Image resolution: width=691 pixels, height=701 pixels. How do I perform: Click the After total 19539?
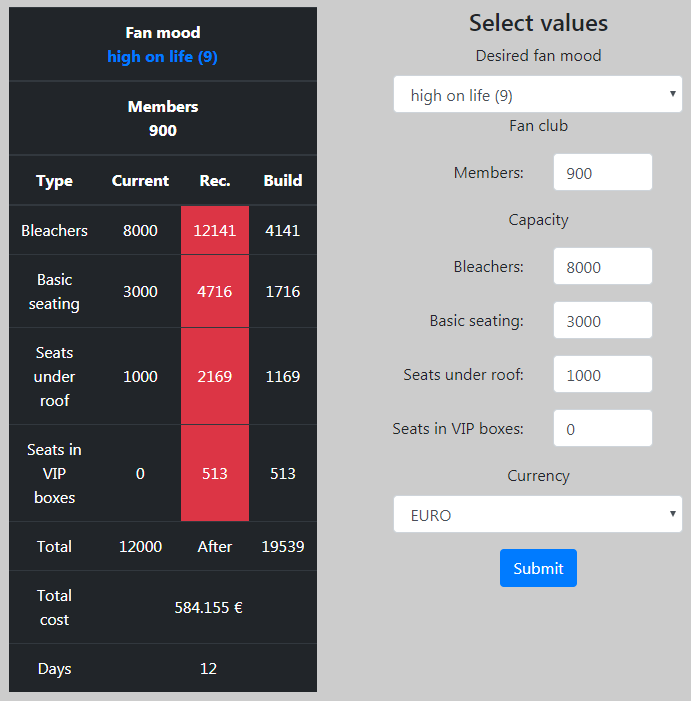click(282, 546)
